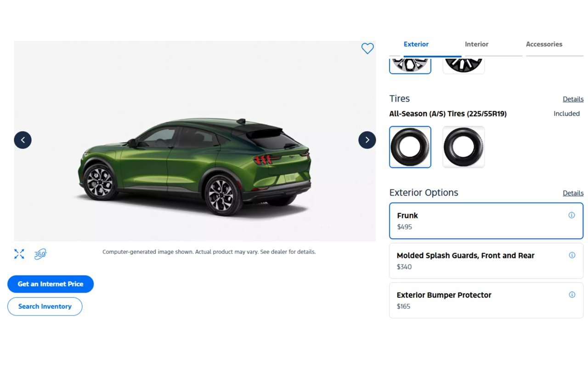Click the Search Inventory button
Image resolution: width=588 pixels, height=368 pixels.
point(45,306)
